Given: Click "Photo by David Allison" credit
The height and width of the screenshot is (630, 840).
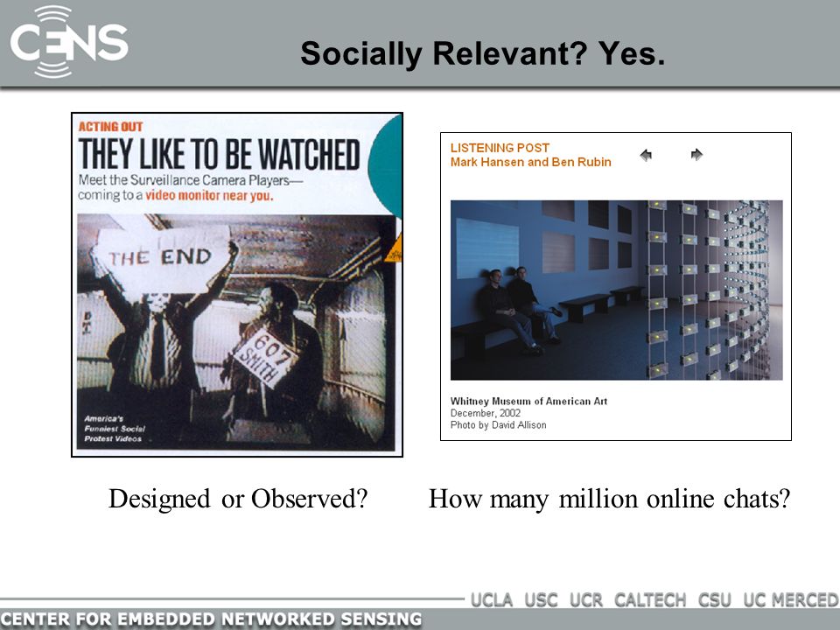Looking at the screenshot, I should point(498,425).
